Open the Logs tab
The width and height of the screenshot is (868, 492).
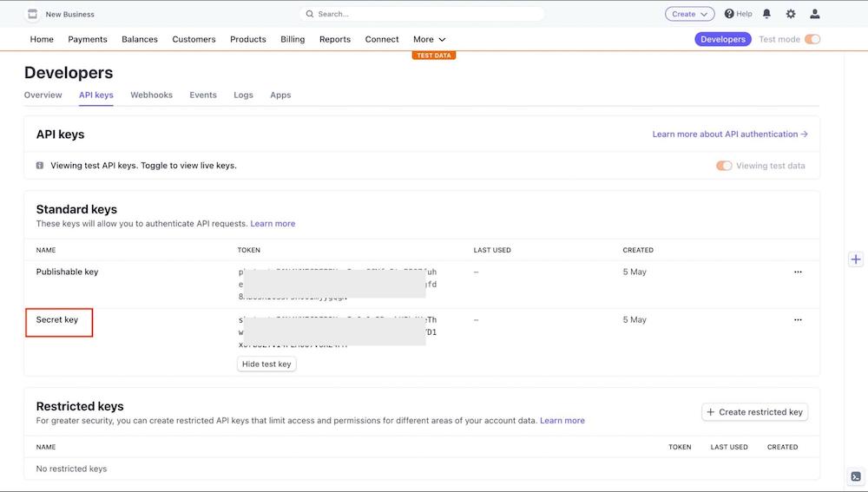pos(243,95)
